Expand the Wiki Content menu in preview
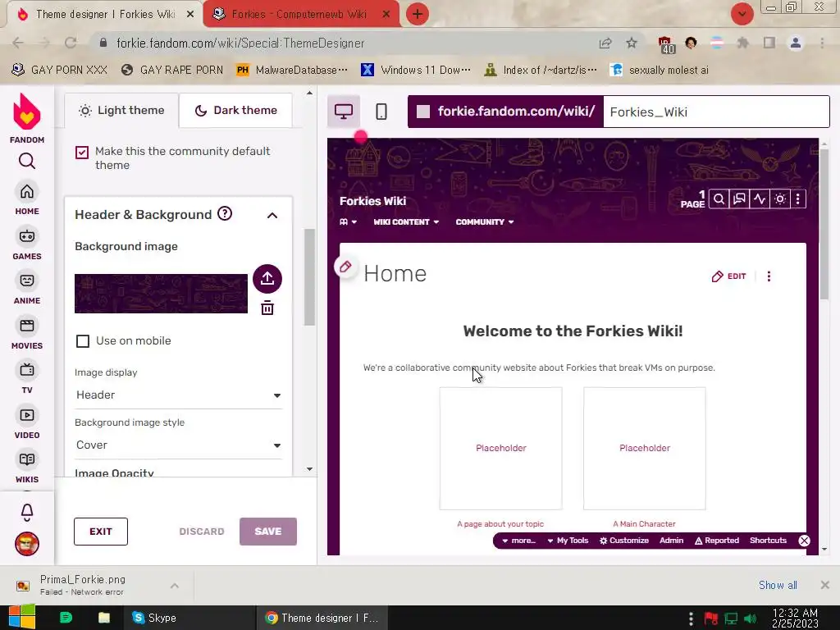The width and height of the screenshot is (840, 630). [406, 221]
